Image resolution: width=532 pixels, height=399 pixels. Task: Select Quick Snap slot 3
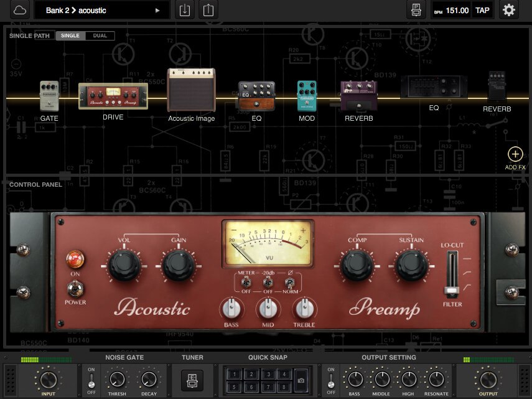click(268, 374)
